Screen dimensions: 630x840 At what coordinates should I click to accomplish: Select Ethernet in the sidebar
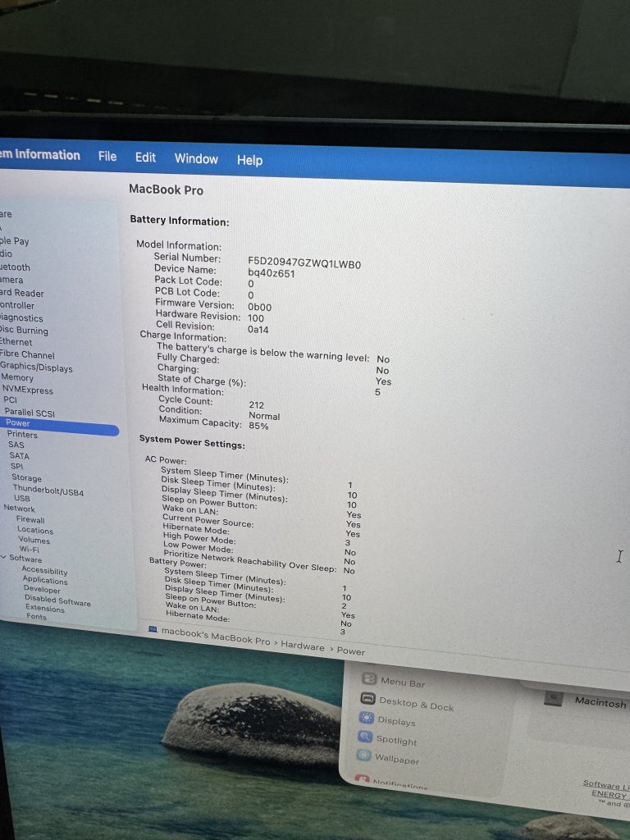[x=16, y=341]
